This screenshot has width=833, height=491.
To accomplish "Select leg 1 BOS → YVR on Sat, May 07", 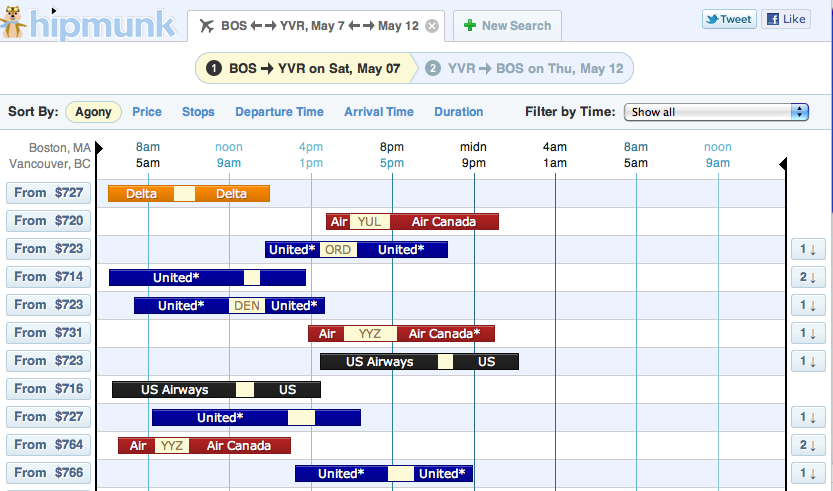I will pyautogui.click(x=303, y=69).
